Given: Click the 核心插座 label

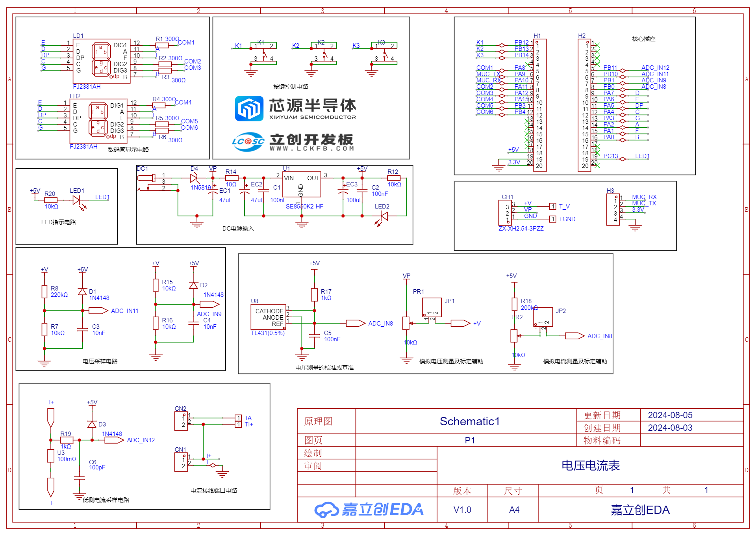Looking at the screenshot, I should click(x=644, y=39).
